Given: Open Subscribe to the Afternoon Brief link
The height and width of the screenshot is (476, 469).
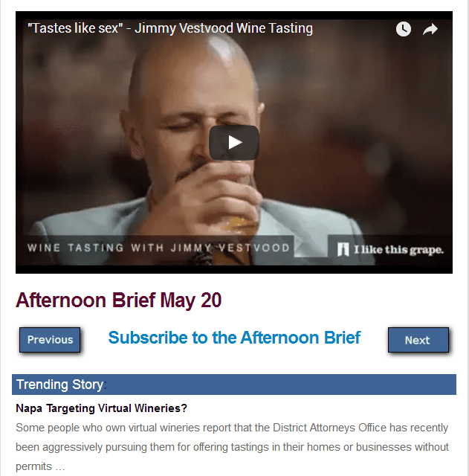Looking at the screenshot, I should point(234,338).
